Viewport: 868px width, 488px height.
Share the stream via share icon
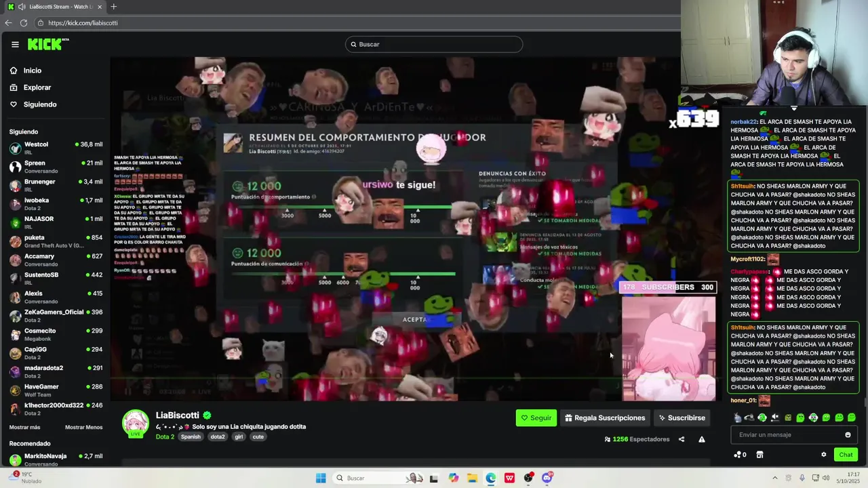[x=682, y=439]
